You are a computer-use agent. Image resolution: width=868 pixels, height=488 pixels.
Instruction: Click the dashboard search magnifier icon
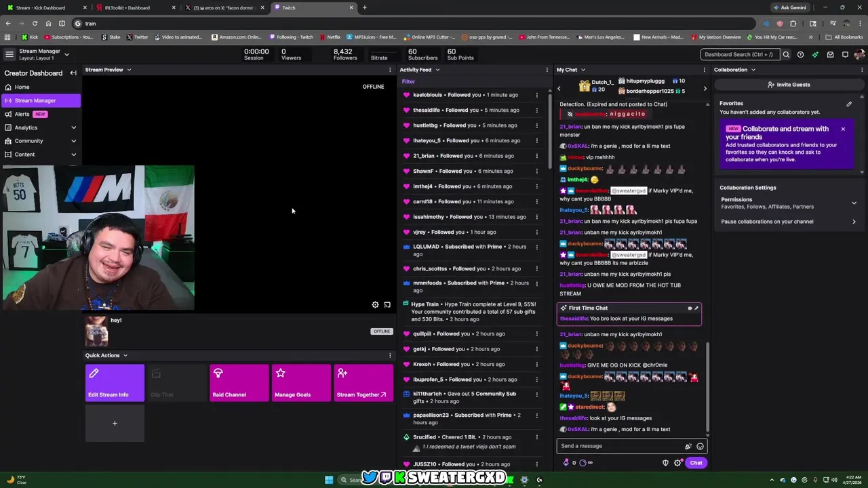786,54
